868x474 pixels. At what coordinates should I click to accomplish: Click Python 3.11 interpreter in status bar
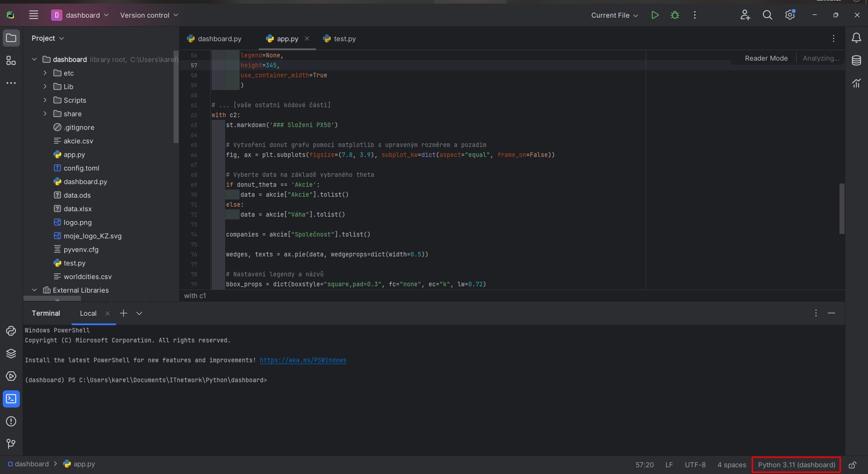coord(796,465)
